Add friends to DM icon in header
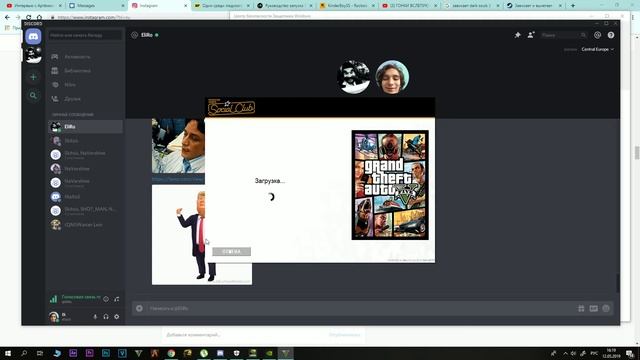The height and width of the screenshot is (360, 640). pos(531,35)
